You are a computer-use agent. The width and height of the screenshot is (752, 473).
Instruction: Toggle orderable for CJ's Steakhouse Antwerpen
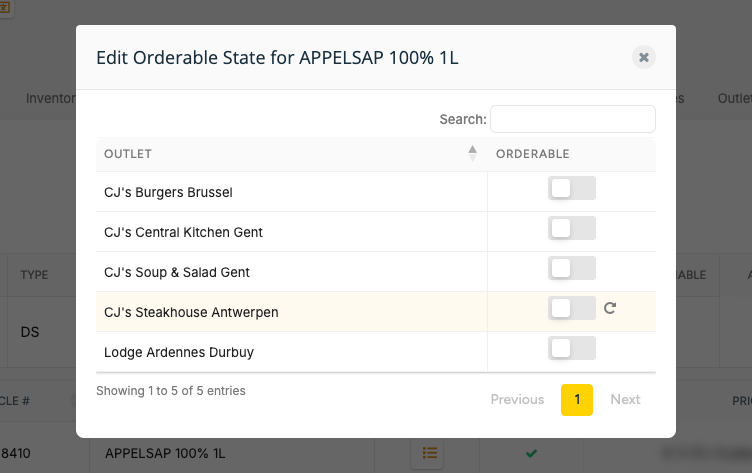pos(572,308)
